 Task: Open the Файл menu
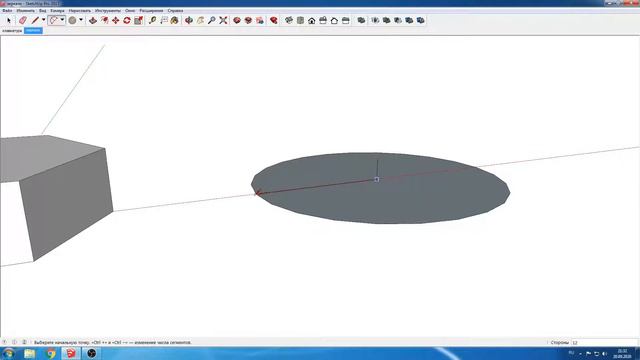[7, 11]
